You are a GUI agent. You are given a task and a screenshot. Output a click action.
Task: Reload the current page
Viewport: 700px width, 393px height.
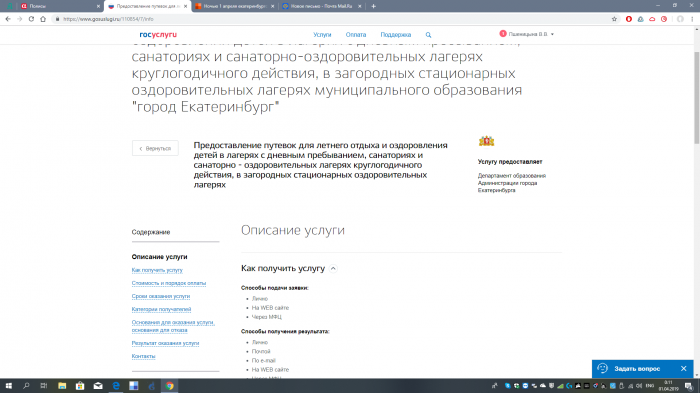31,19
